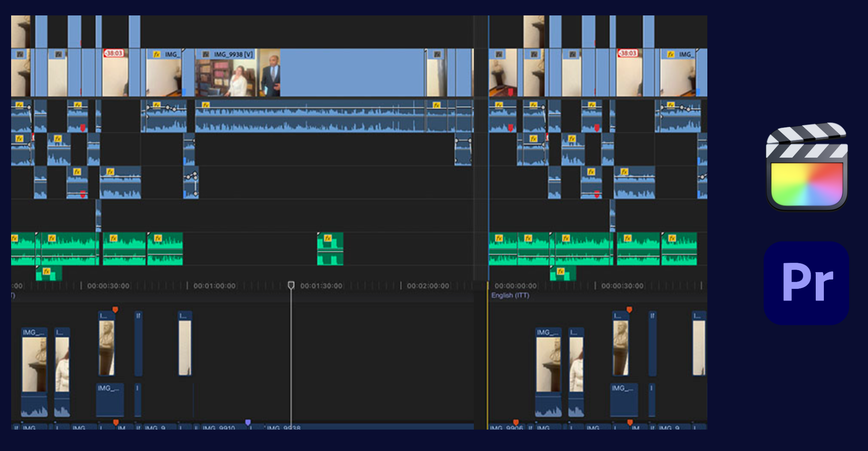Select the IMG_9906 clip in bottom storyline
Screen dimensions: 868x451
tap(506, 427)
